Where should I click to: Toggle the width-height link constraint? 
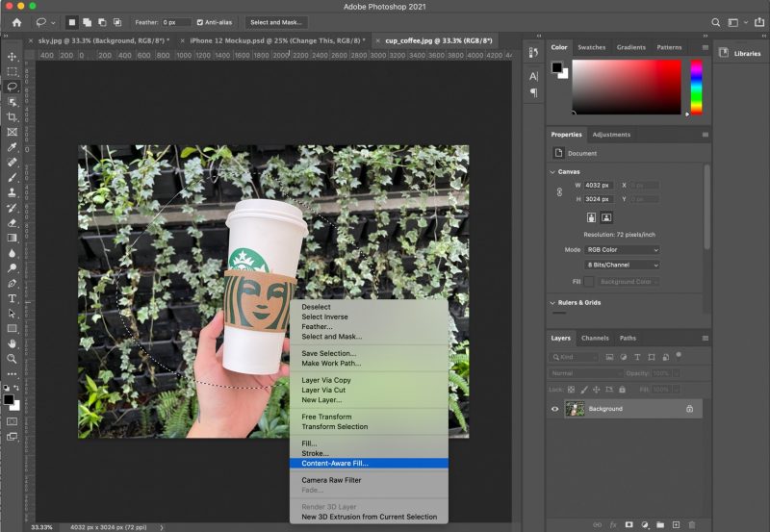point(559,191)
